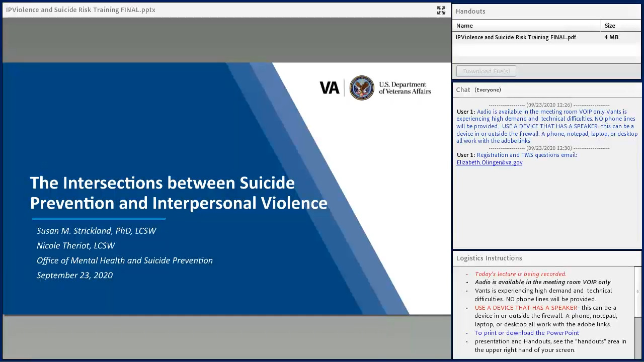Click the Logistics Instructions pod title
Image resolution: width=644 pixels, height=362 pixels.
pos(489,258)
